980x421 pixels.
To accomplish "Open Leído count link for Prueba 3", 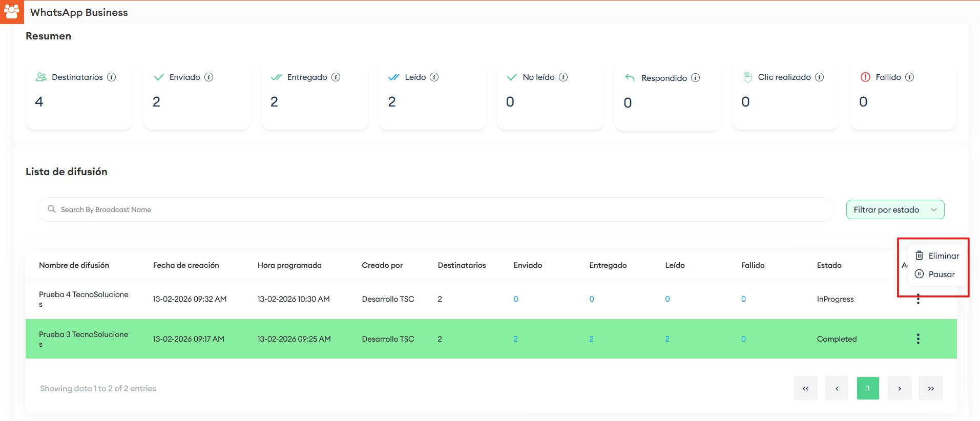I will click(667, 339).
